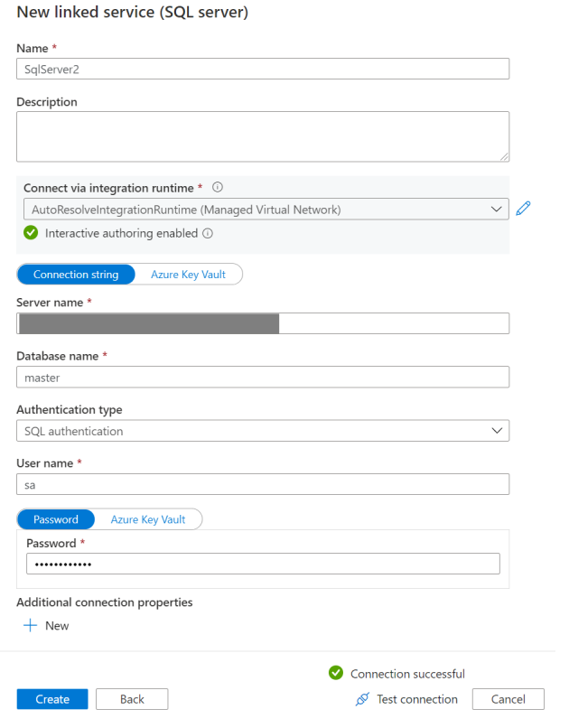Image resolution: width=569 pixels, height=728 pixels.
Task: Click info icon next to Interactive authoring
Action: pos(208,233)
